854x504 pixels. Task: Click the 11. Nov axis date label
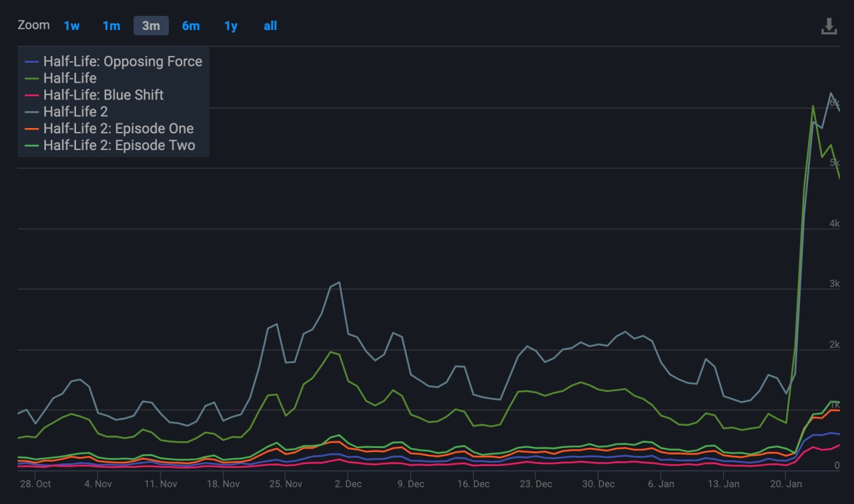pyautogui.click(x=160, y=484)
